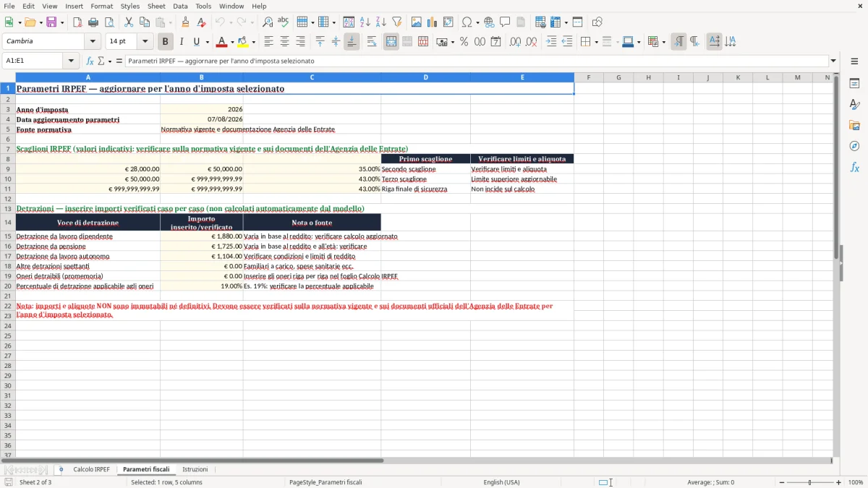Click the 100% zoom level in the status bar
868x488 pixels.
pos(856,482)
